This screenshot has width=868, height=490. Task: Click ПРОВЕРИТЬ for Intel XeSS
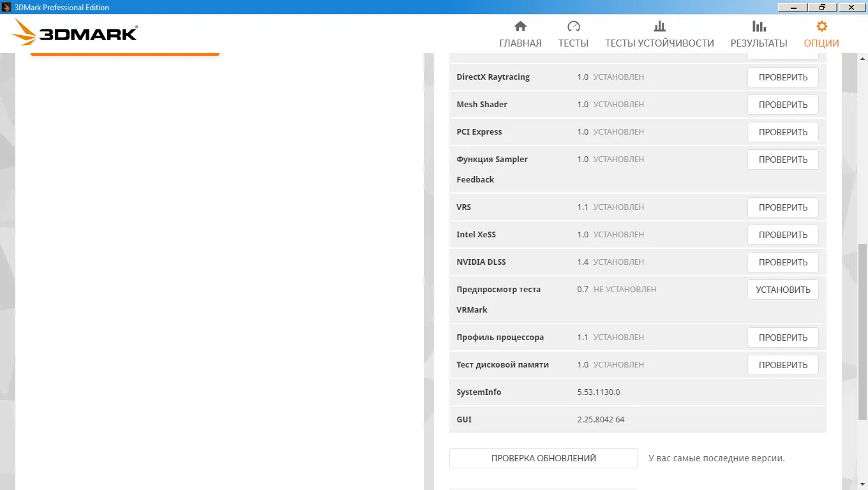click(x=783, y=235)
